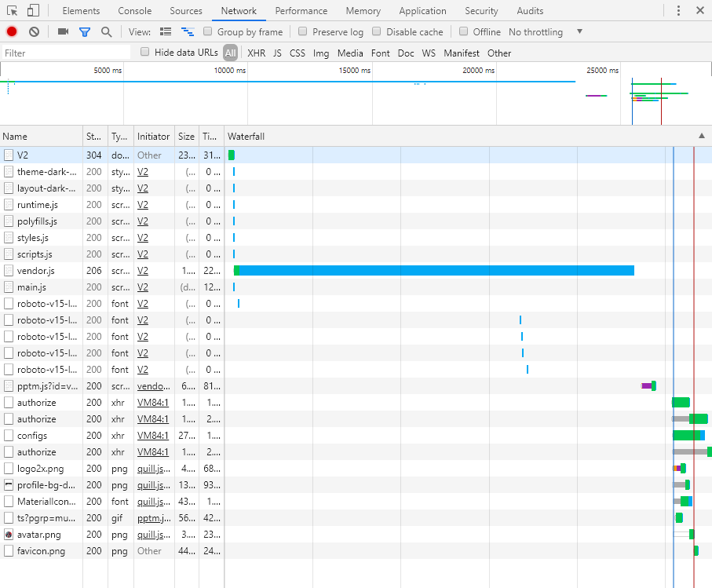The height and width of the screenshot is (588, 712).
Task: Open vendo... initiator link of pptm.js
Action: (x=154, y=386)
